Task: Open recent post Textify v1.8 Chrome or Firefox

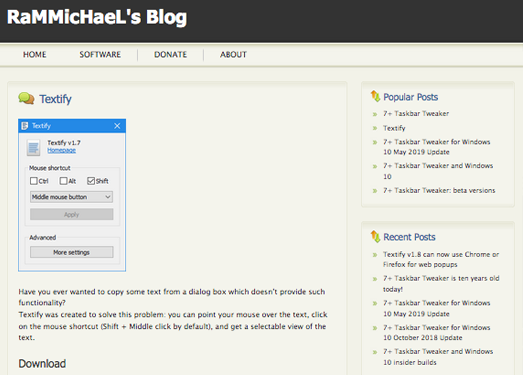Action: point(441,259)
